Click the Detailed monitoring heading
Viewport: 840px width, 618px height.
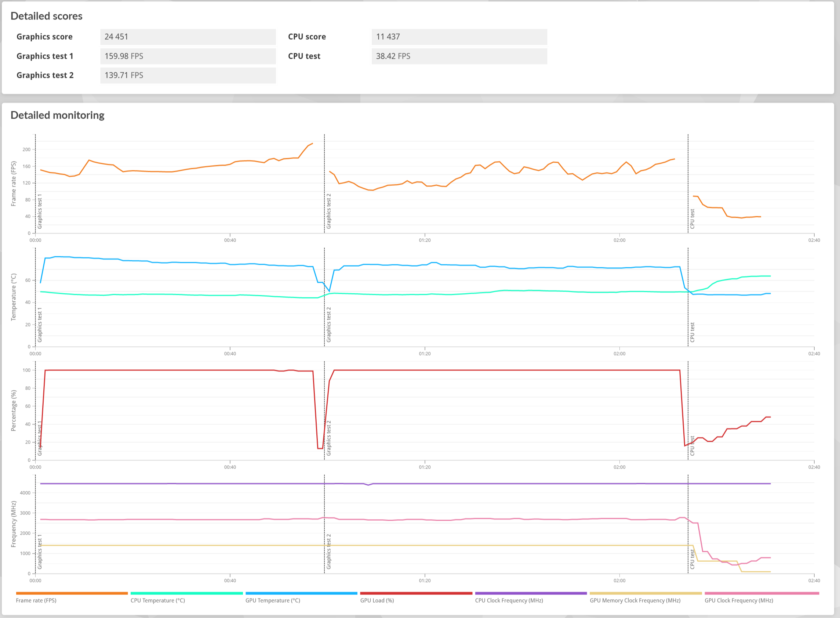tap(57, 115)
